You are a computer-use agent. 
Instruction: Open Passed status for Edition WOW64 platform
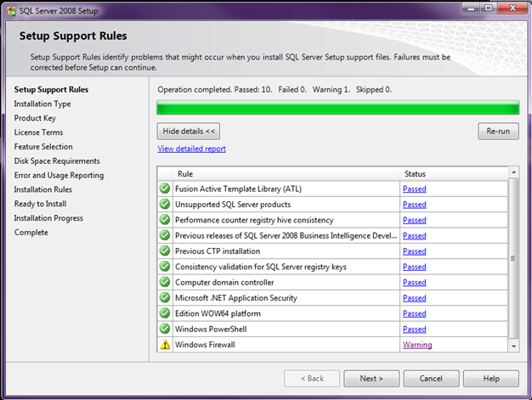[414, 313]
